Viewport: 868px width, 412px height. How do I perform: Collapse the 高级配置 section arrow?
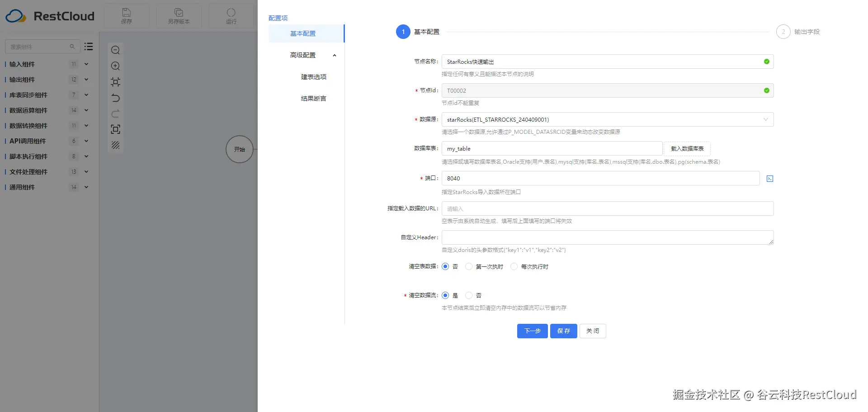point(335,55)
